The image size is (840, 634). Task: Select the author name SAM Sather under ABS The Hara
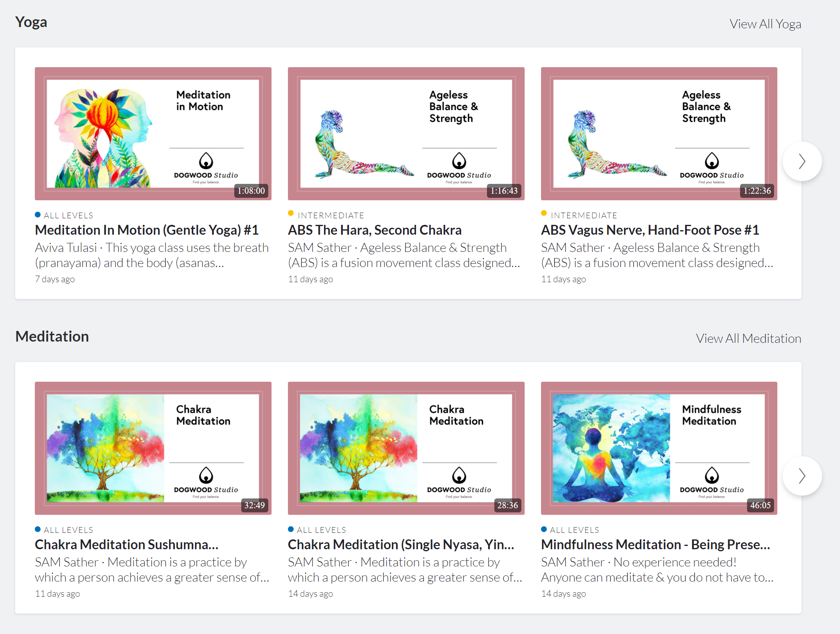[x=319, y=247]
